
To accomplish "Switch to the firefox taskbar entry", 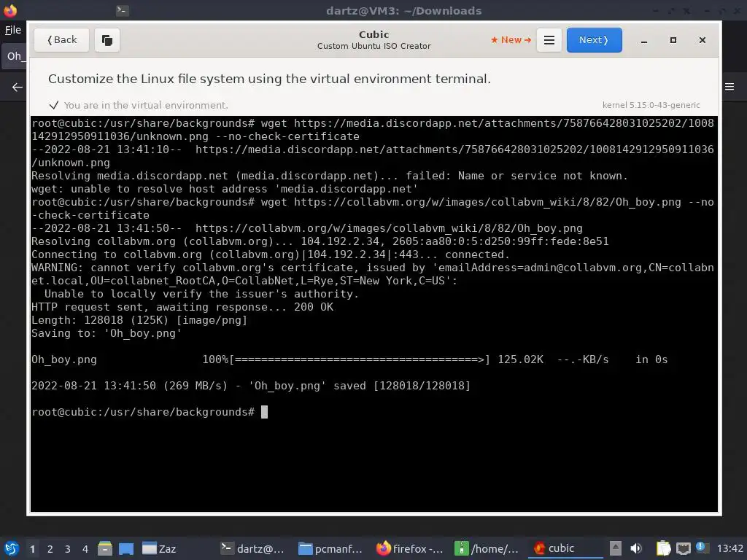I will click(410, 548).
